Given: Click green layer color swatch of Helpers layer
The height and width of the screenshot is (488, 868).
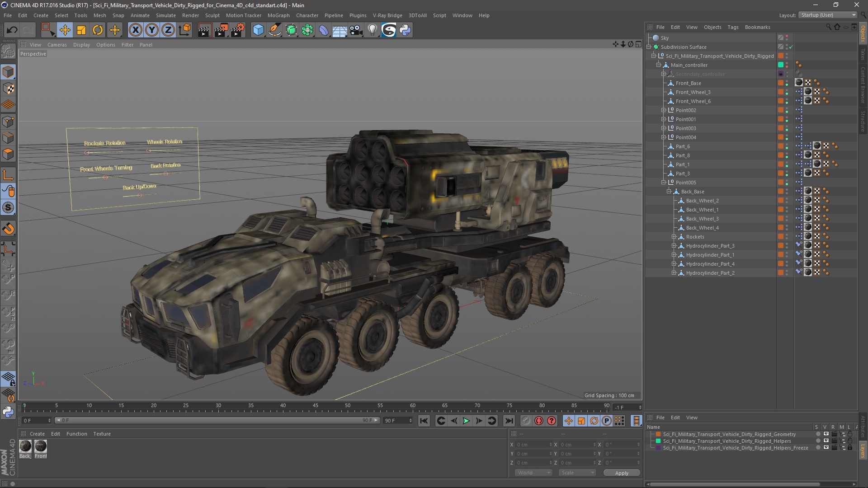Looking at the screenshot, I should [x=658, y=441].
